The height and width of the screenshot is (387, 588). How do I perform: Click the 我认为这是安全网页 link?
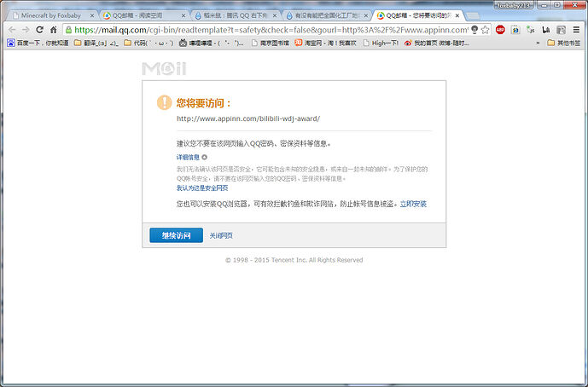(x=202, y=188)
